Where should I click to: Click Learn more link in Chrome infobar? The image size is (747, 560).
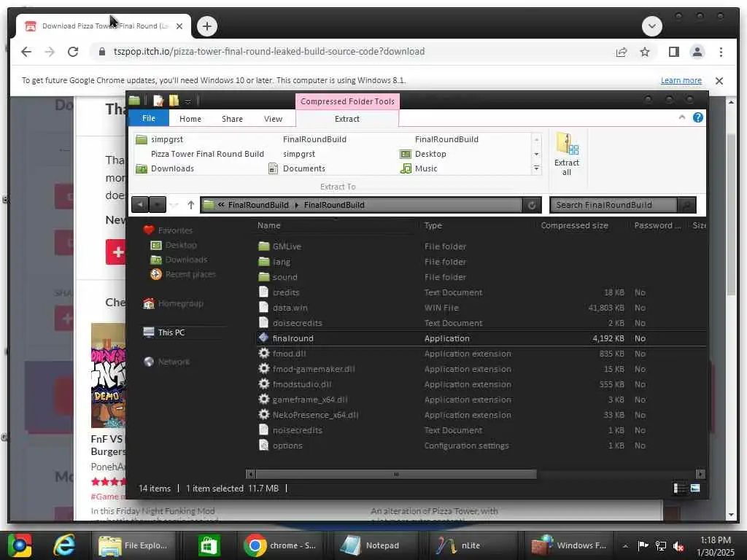pos(681,80)
